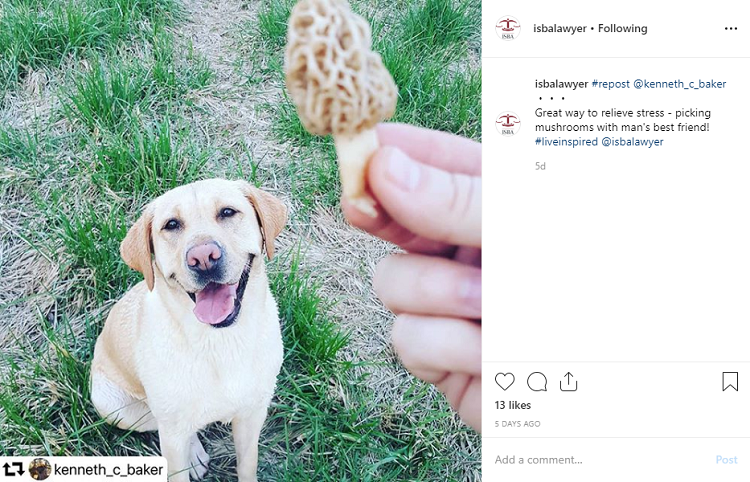Image resolution: width=750 pixels, height=482 pixels.
Task: View the 13 likes list
Action: 513,405
